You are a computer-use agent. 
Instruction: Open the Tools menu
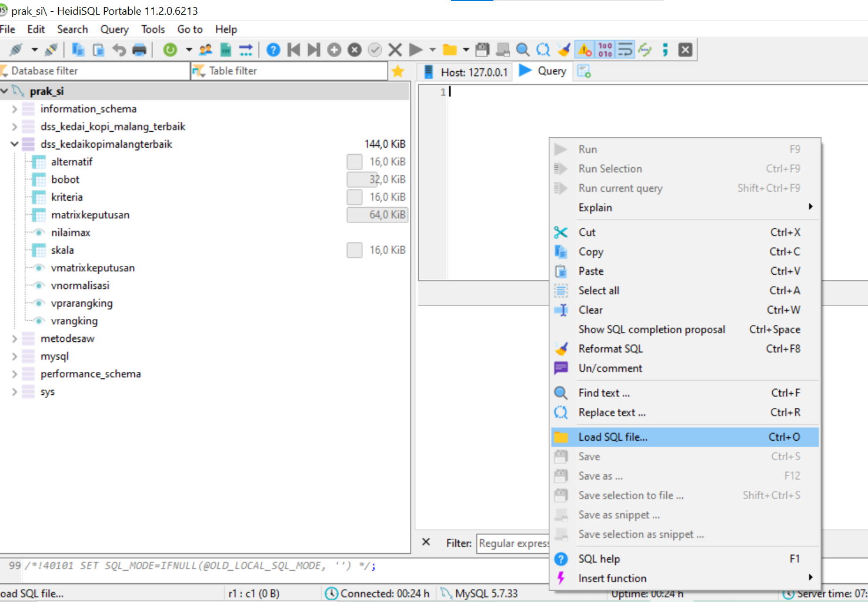pos(153,29)
